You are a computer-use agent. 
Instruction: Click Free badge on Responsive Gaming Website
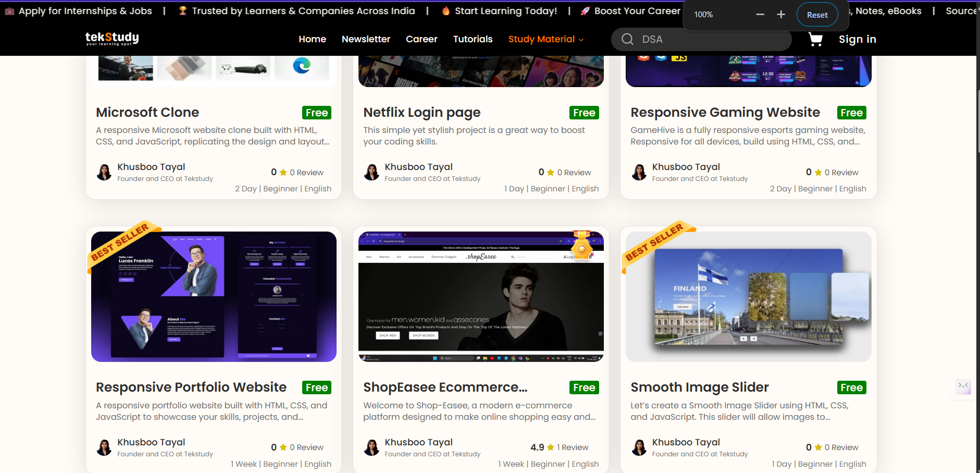click(x=851, y=113)
